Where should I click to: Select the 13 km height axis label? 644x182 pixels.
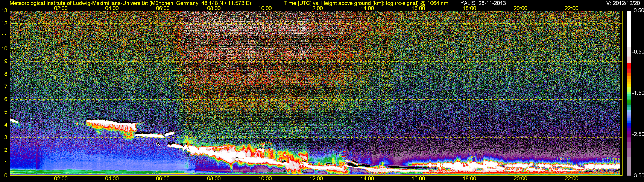coord(5,10)
